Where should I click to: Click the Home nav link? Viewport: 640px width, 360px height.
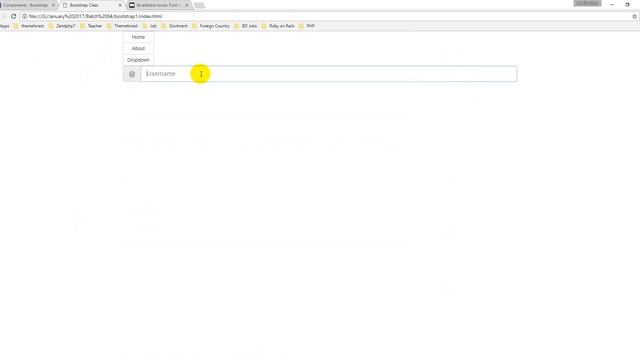coord(138,37)
